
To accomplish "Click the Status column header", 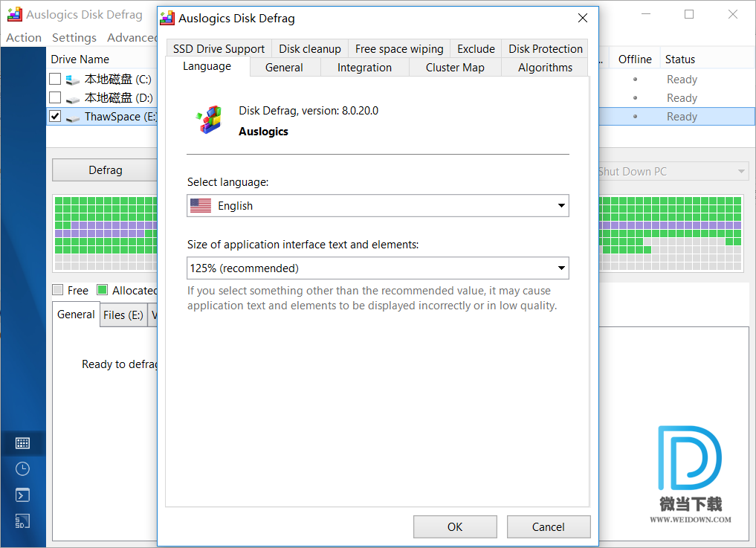I will (680, 59).
